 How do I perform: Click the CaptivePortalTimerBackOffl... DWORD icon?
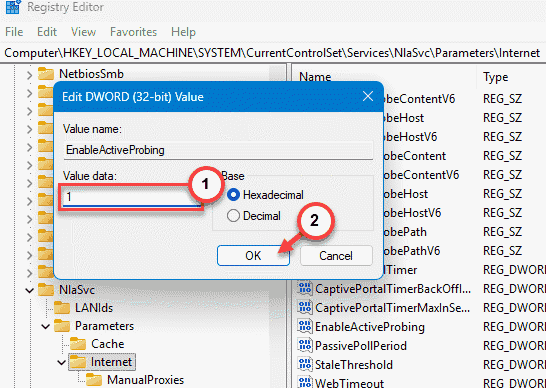pyautogui.click(x=305, y=289)
